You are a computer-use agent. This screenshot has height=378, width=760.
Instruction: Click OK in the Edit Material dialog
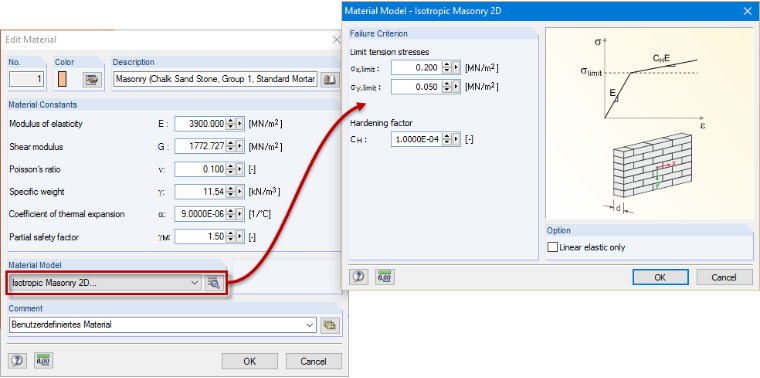(x=250, y=361)
